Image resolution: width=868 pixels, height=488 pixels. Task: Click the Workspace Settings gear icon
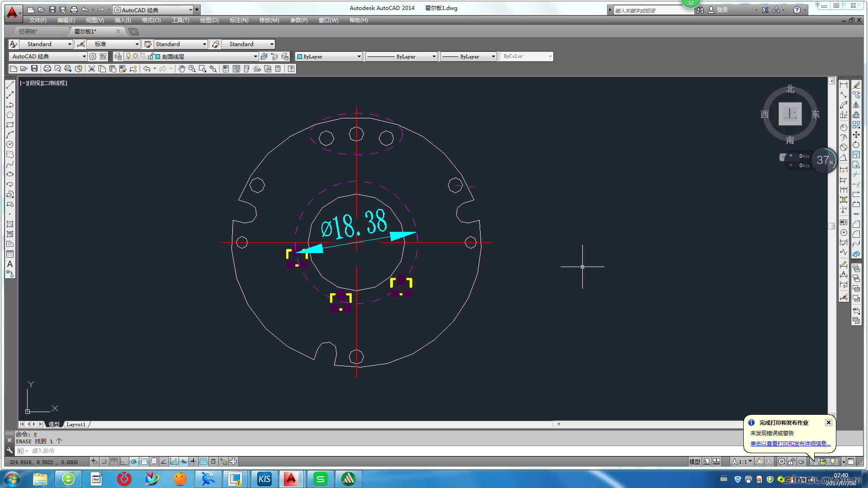(93, 56)
